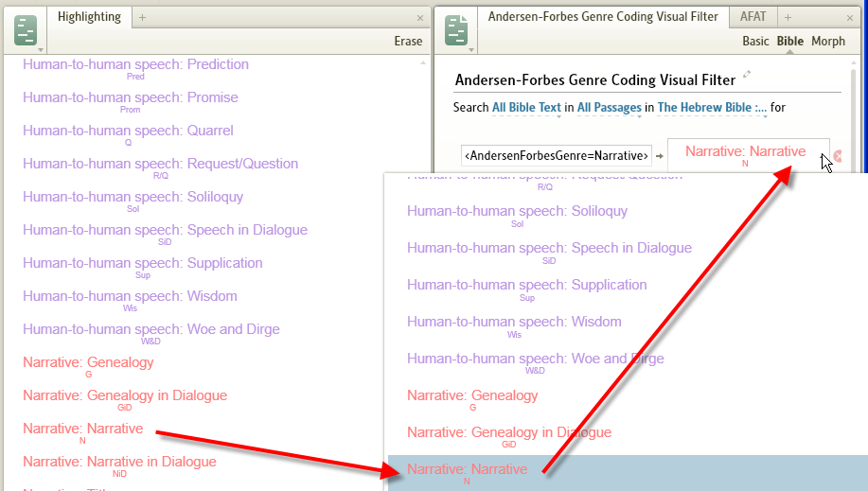Switch to the Highlighting tab

tap(89, 17)
